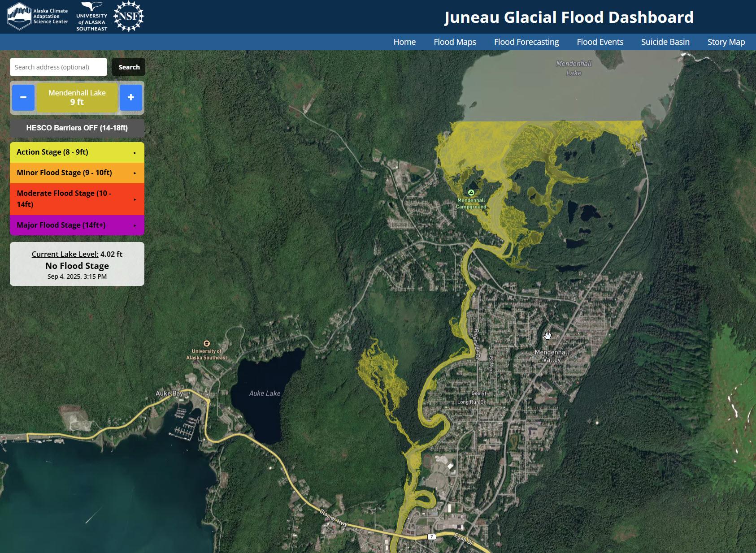756x553 pixels.
Task: Click the Gee St road label
Action: tap(479, 393)
